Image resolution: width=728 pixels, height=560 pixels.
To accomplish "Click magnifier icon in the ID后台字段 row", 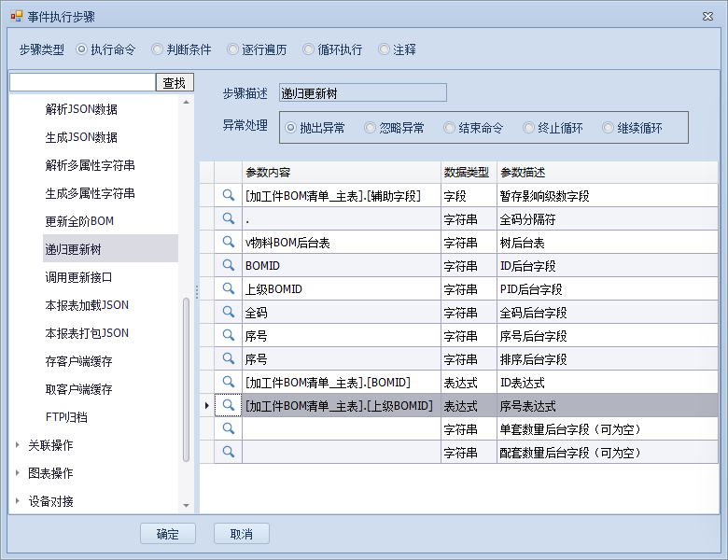I will 228,266.
